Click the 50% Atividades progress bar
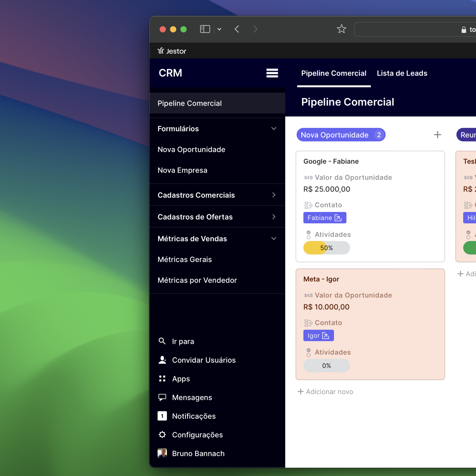The height and width of the screenshot is (476, 476). pyautogui.click(x=326, y=248)
